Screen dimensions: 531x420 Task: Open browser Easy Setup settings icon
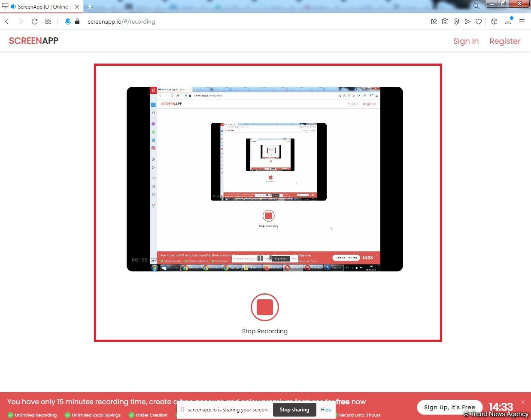(522, 21)
